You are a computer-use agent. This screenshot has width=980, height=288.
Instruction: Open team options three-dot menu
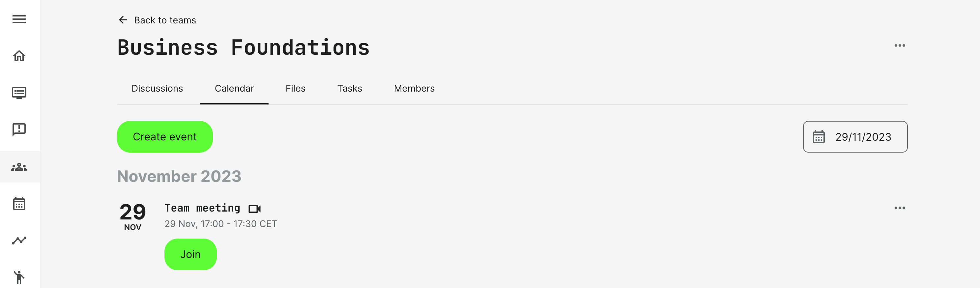coord(899,46)
